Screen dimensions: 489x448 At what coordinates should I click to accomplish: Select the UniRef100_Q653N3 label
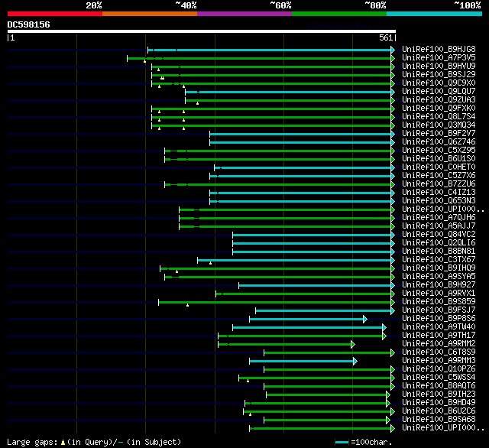click(439, 201)
